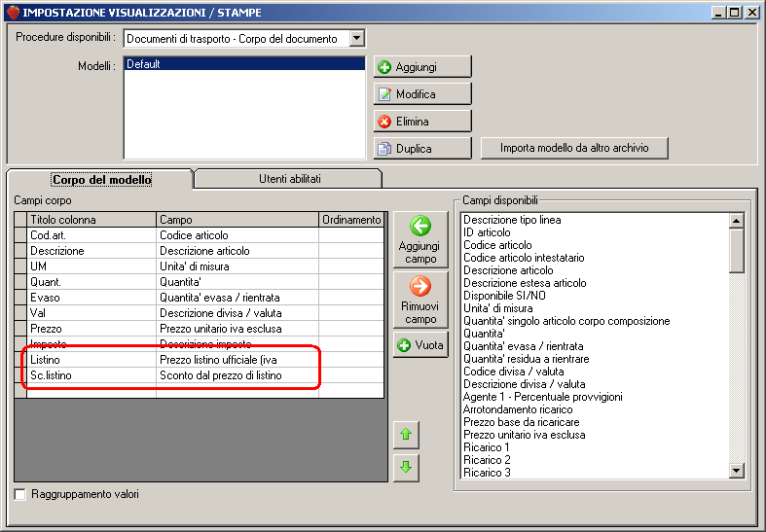Close the Impostazione Visualizzazioni window
The width and height of the screenshot is (766, 532).
(x=751, y=13)
